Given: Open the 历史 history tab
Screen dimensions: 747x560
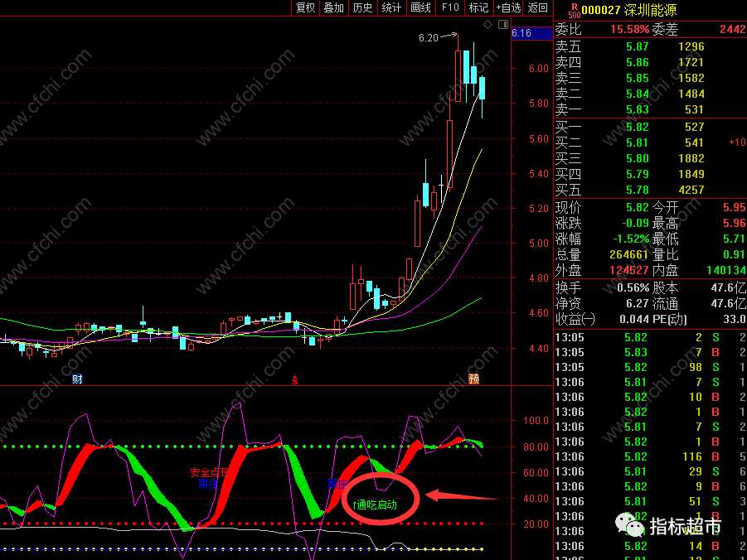Looking at the screenshot, I should coord(362,7).
